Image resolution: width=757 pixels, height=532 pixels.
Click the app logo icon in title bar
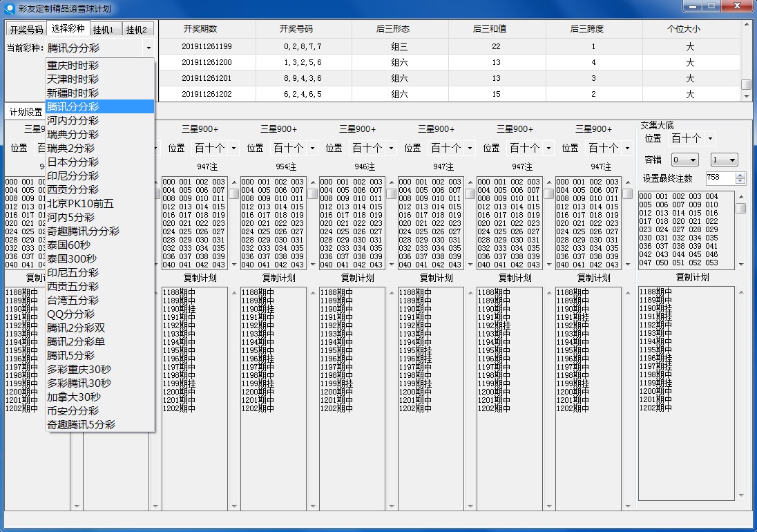coord(9,8)
